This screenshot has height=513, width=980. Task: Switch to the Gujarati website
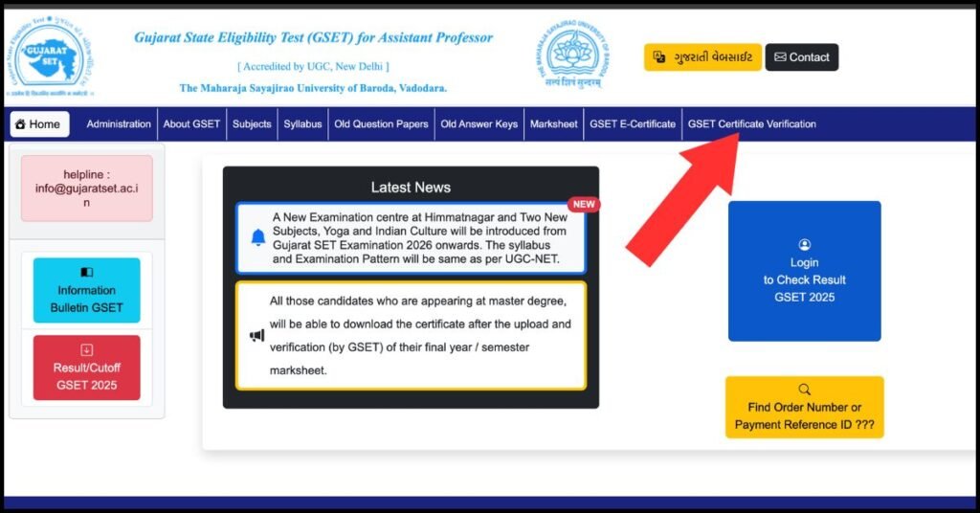tap(702, 57)
